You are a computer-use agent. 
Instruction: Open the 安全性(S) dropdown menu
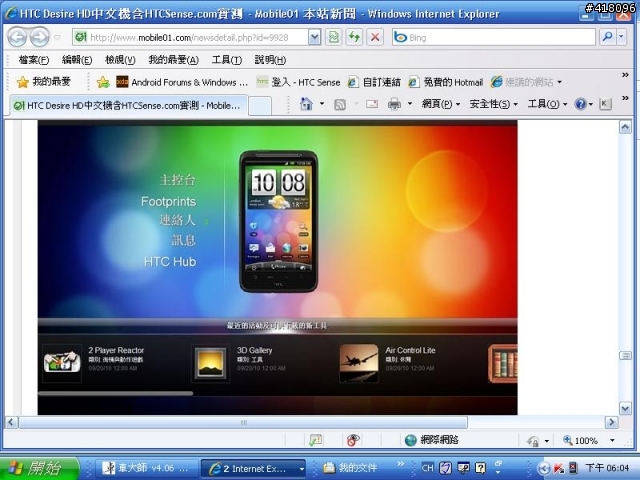[493, 104]
